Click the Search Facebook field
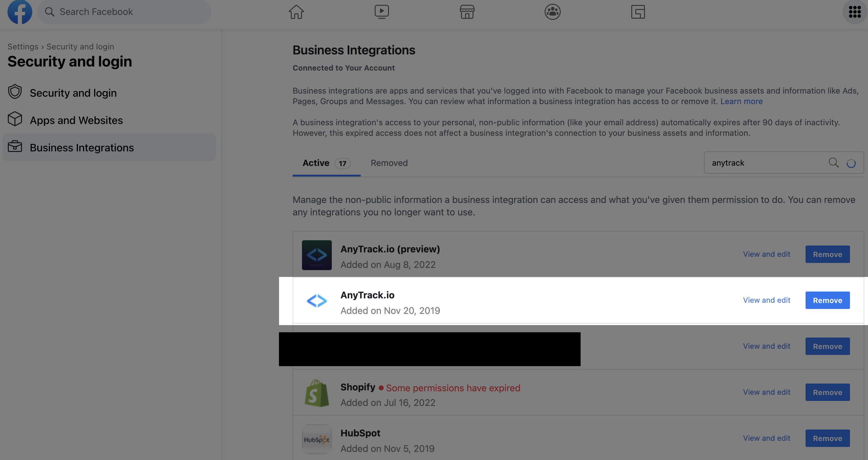 (124, 12)
